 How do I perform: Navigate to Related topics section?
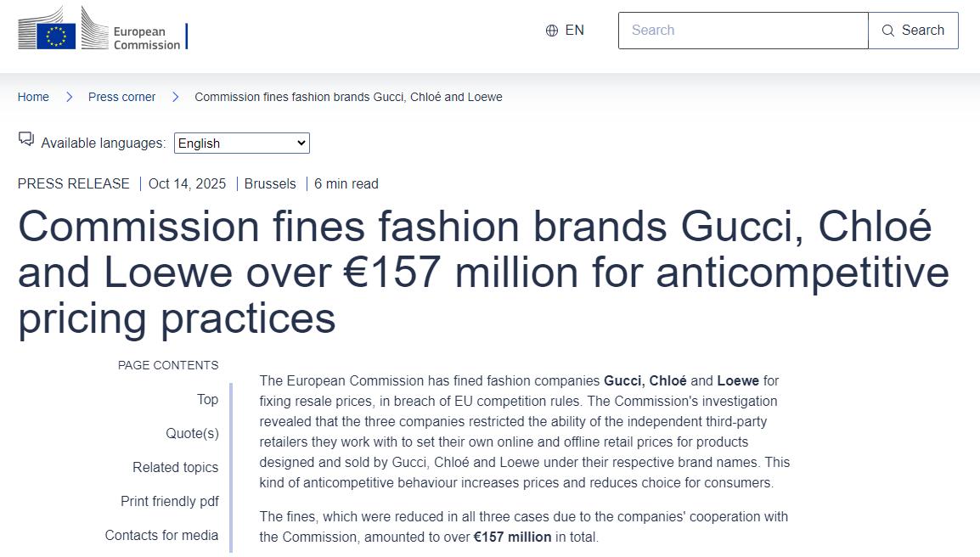click(x=175, y=467)
